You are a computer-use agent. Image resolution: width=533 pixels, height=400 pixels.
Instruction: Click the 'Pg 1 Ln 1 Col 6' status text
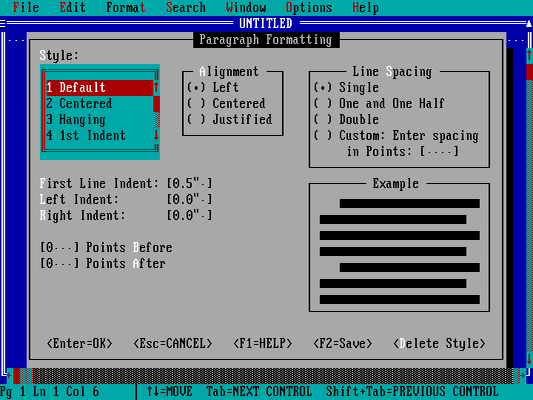click(x=50, y=392)
